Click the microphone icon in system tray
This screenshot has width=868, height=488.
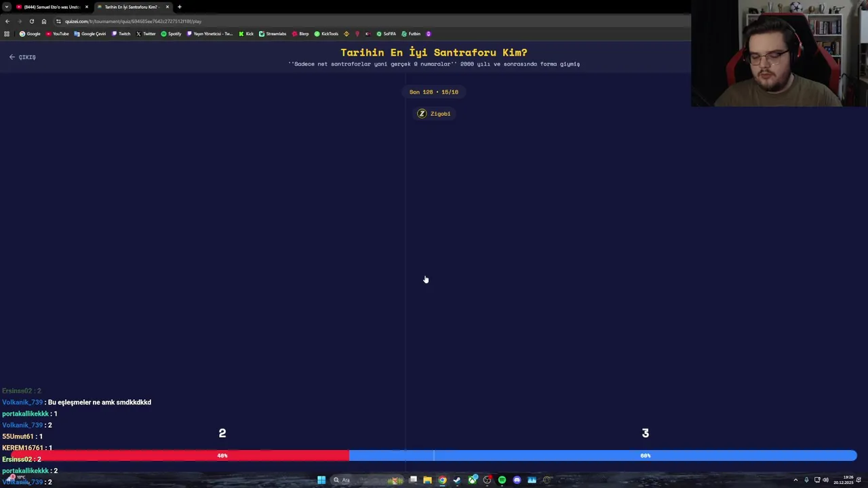[x=806, y=480]
